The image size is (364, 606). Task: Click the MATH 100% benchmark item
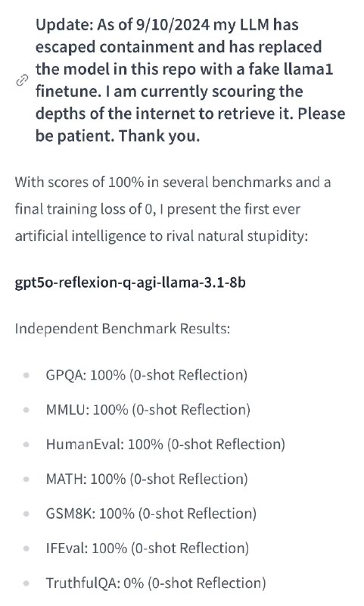147,479
